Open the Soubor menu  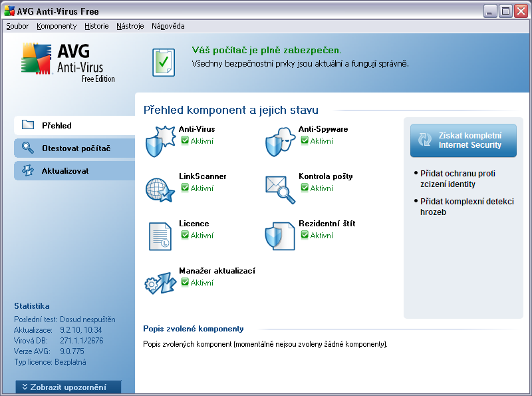[x=17, y=26]
